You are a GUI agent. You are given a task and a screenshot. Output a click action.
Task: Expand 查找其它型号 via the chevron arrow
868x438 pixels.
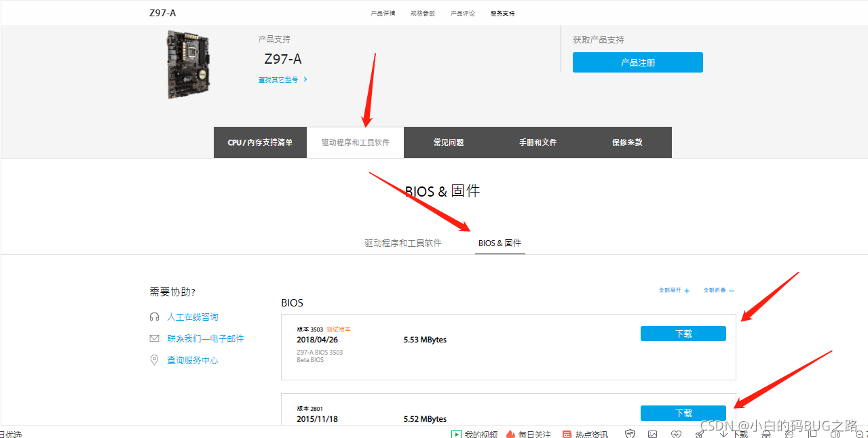point(305,79)
